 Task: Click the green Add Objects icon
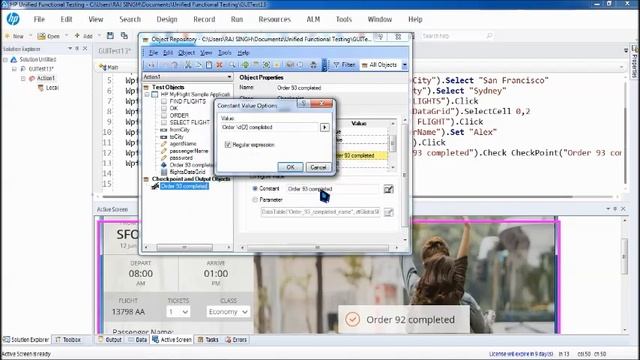(x=245, y=65)
